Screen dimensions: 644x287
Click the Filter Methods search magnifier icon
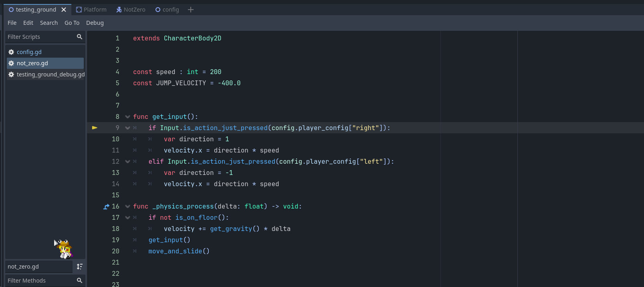coord(79,281)
